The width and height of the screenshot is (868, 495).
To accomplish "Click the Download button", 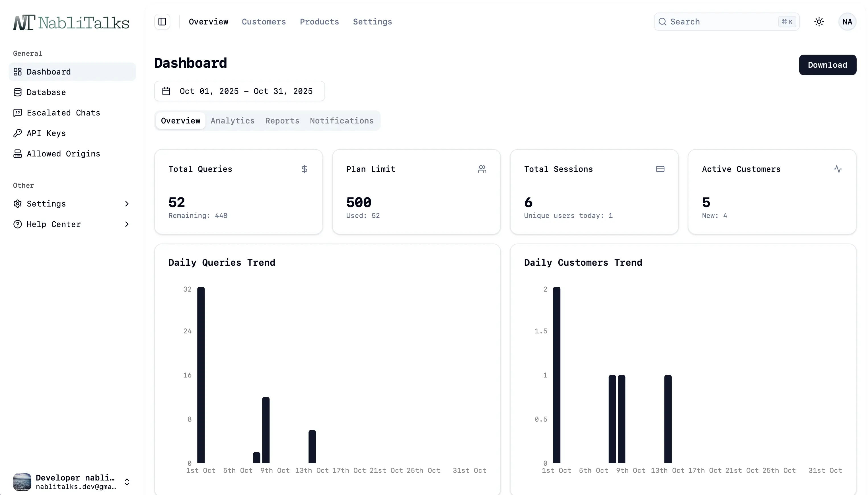I will point(828,65).
